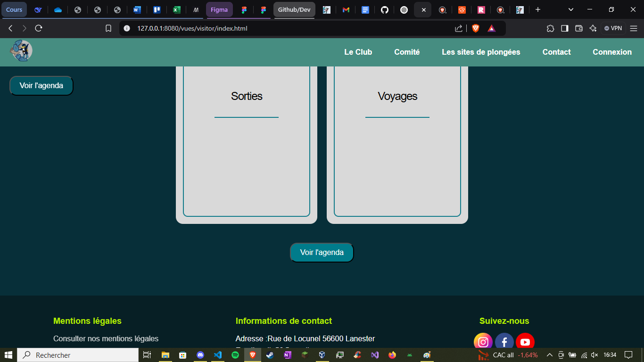The image size is (644, 362).
Task: Open Spotify from the taskbar
Action: (235, 355)
